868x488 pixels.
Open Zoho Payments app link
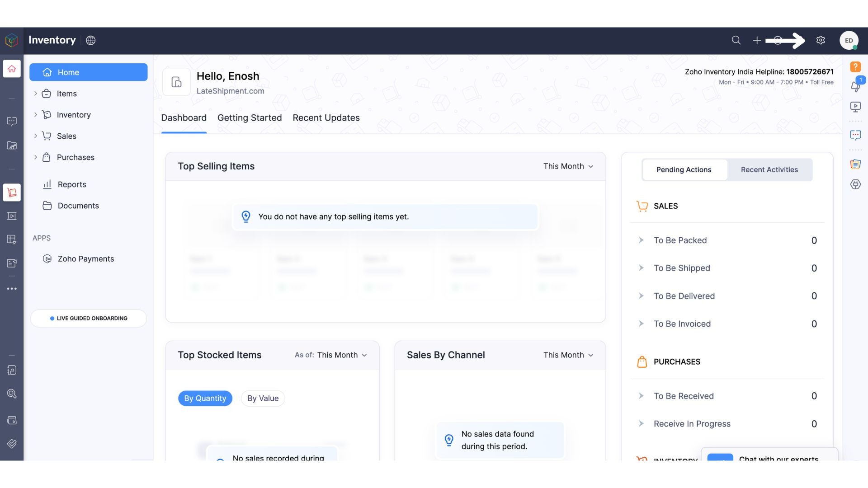pyautogui.click(x=85, y=259)
